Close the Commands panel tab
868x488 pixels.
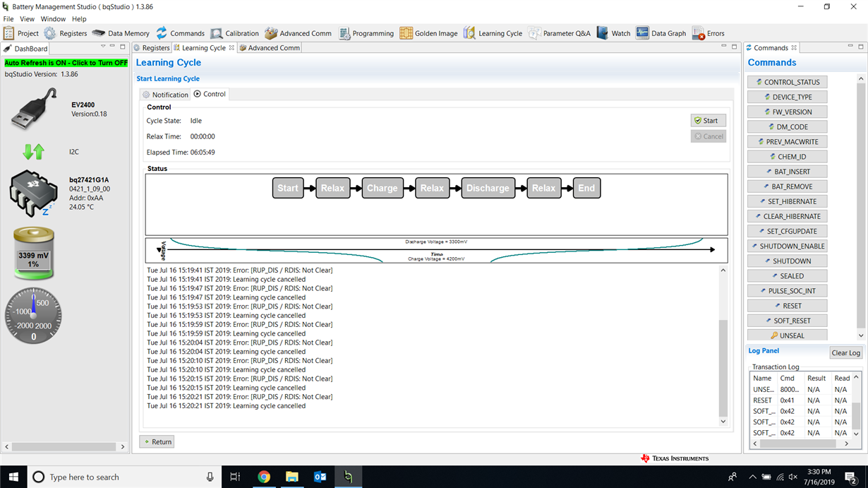tap(794, 48)
